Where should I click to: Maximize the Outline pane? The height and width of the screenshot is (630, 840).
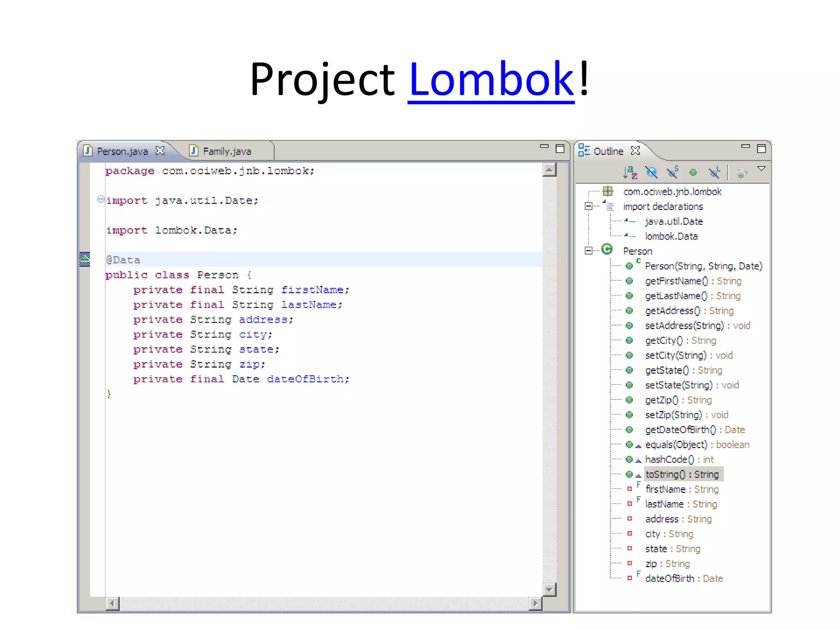pos(761,148)
